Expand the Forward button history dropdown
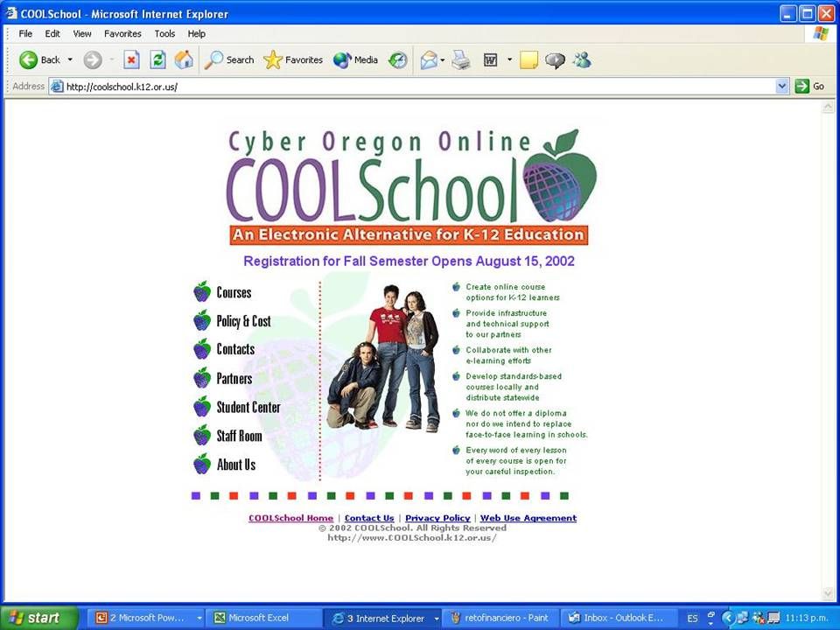The width and height of the screenshot is (840, 630). point(112,60)
